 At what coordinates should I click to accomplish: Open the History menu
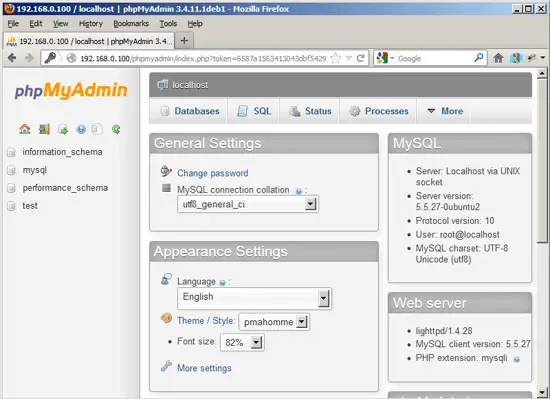click(x=91, y=24)
